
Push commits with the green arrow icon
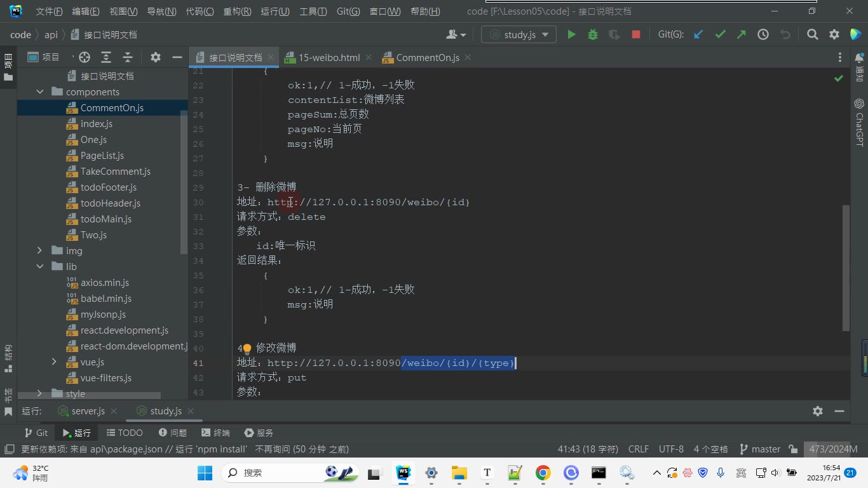click(742, 35)
